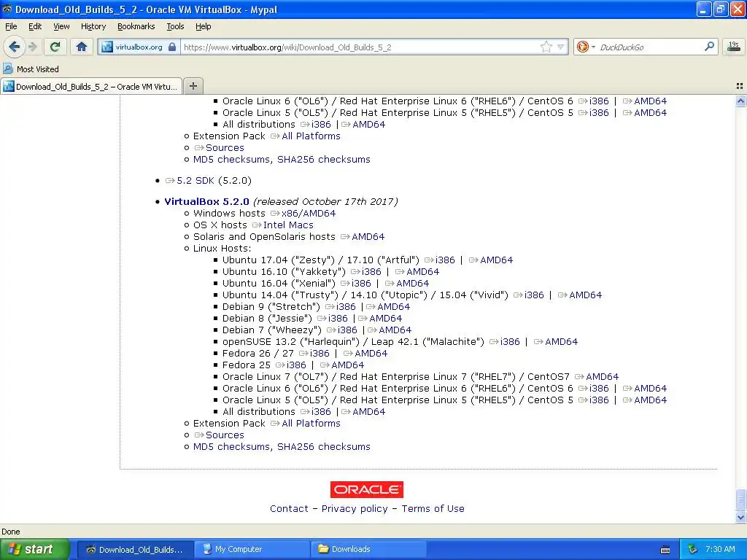Open the Bookmarks menu
Image resolution: width=747 pixels, height=560 pixels.
(136, 26)
